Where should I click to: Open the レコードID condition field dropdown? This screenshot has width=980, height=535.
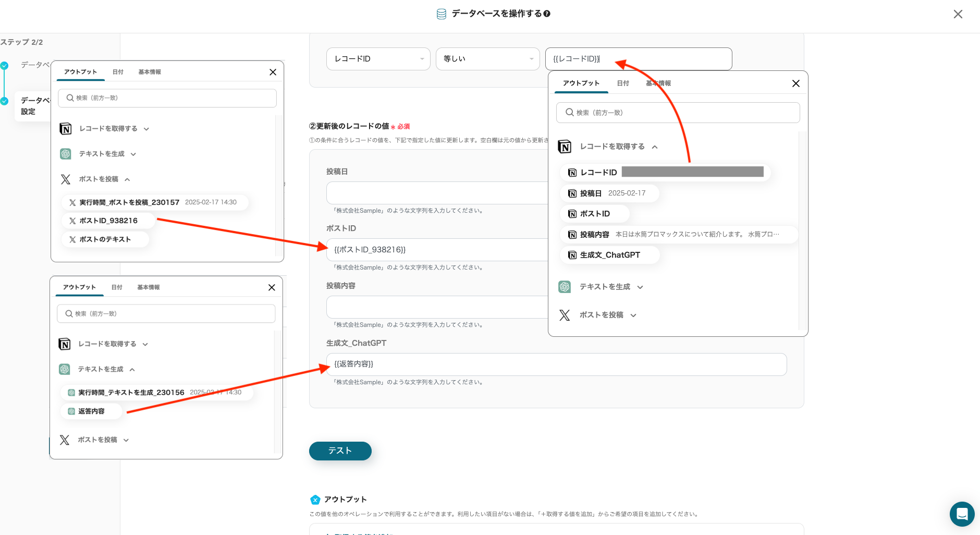[378, 59]
